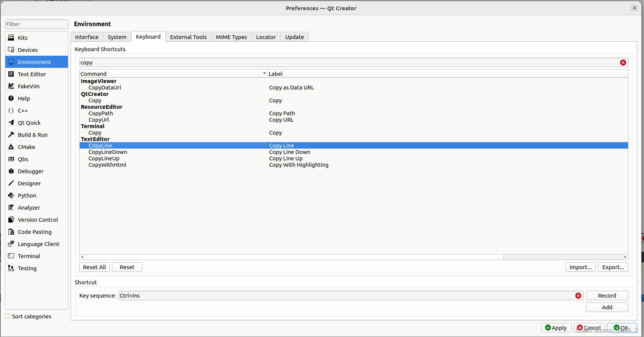Open the C++ category

click(36, 111)
